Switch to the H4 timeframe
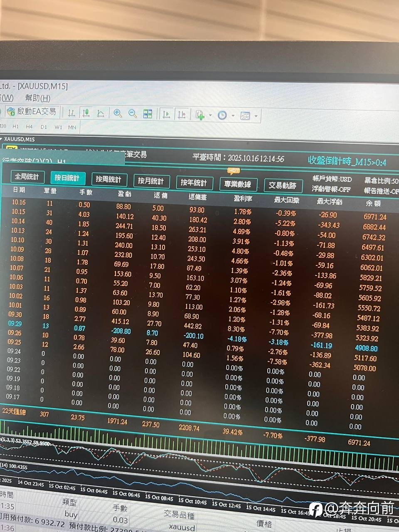The width and height of the screenshot is (399, 532). click(29, 127)
